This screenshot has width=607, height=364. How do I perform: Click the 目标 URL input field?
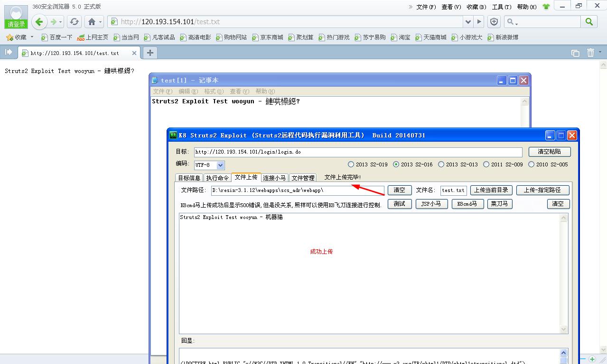click(x=358, y=152)
